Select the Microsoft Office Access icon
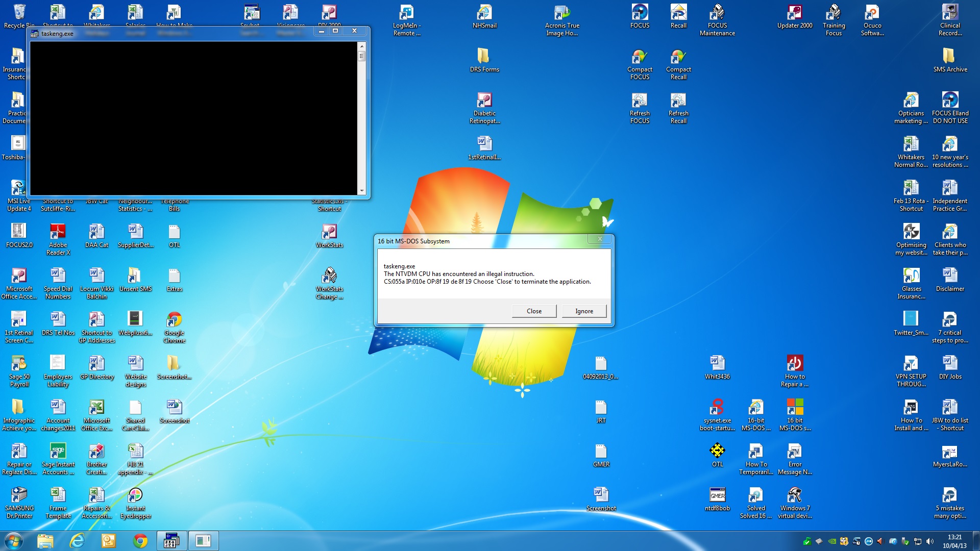Viewport: 980px width, 551px height. 19,284
